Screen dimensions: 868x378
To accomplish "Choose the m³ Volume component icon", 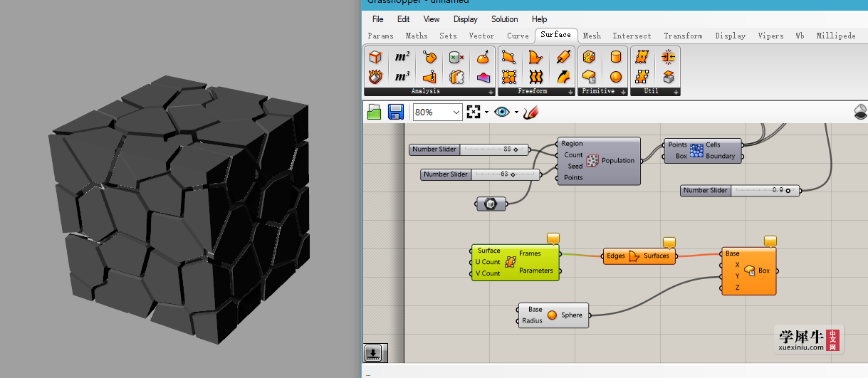I will tap(402, 76).
